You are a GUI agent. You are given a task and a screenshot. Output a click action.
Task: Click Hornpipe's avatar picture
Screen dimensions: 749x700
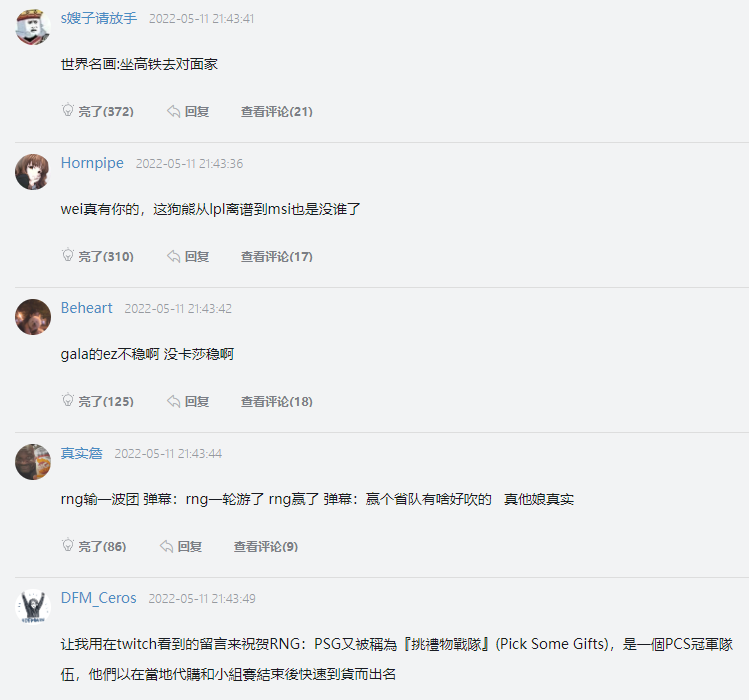coord(33,172)
